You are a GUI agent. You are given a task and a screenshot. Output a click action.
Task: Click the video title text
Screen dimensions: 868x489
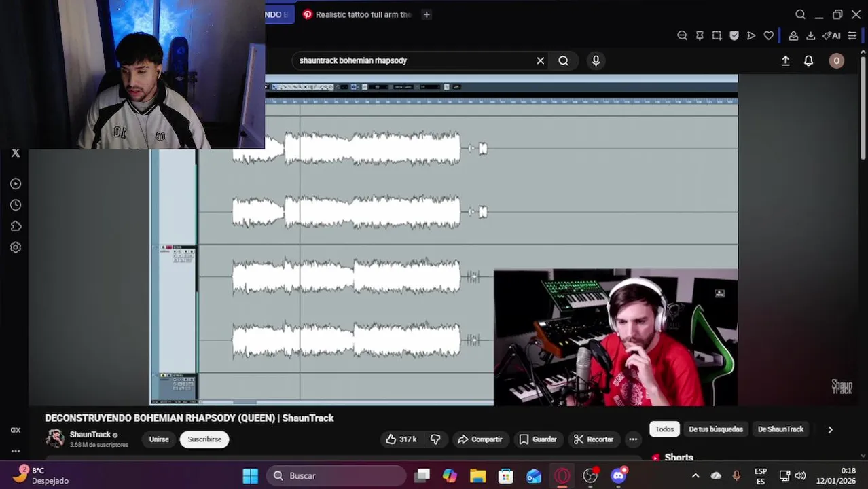point(189,418)
